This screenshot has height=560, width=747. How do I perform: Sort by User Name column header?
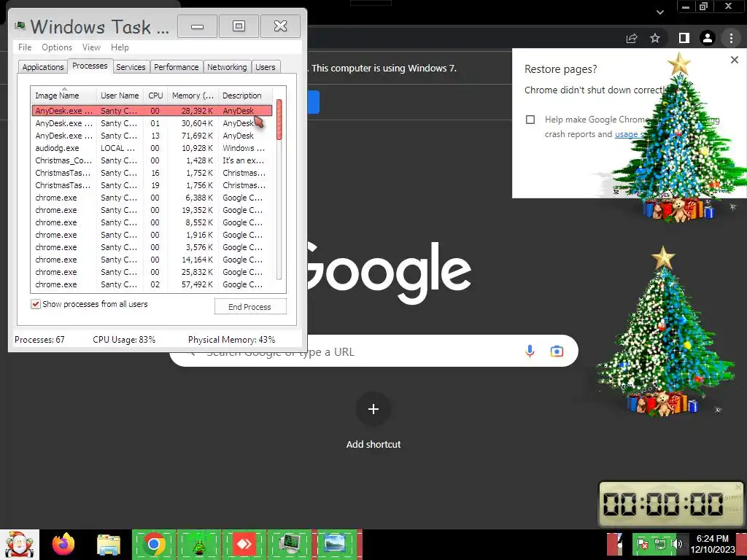[x=120, y=96]
